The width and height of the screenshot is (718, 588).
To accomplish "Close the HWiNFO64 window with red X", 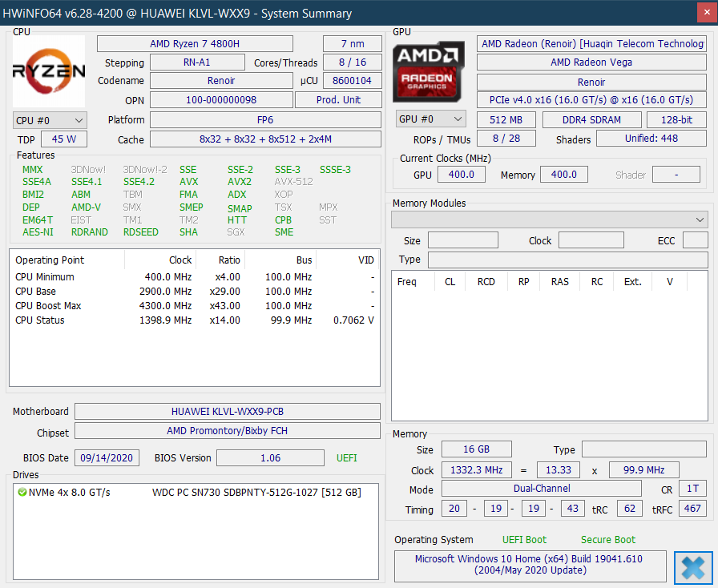I will pos(707,14).
